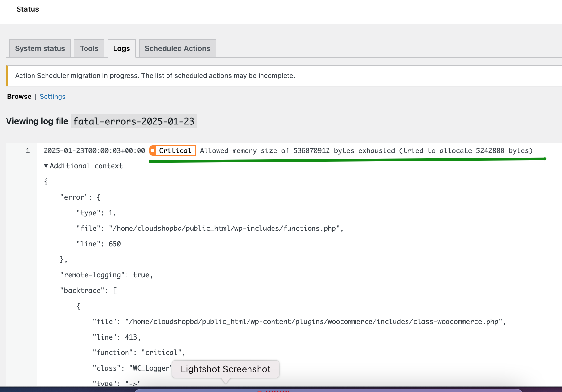
Task: Select the Logs tab
Action: tap(122, 48)
